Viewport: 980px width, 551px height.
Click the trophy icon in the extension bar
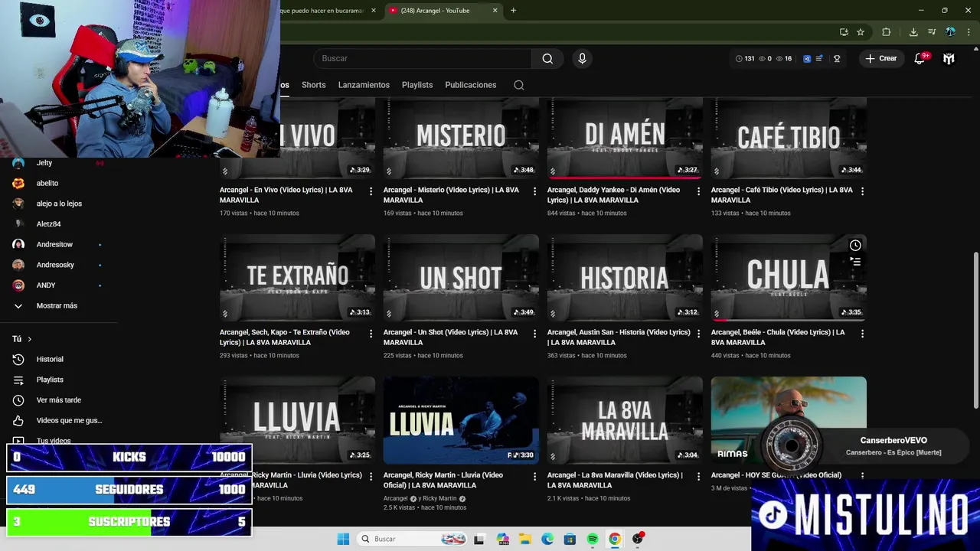tap(837, 58)
